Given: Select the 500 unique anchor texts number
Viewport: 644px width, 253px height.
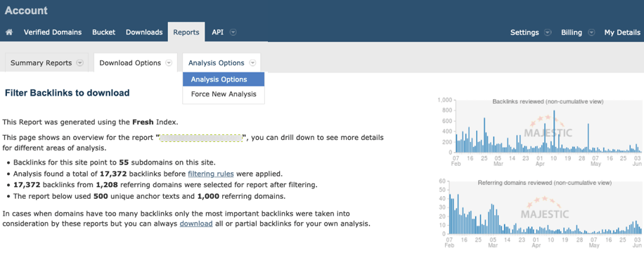Looking at the screenshot, I should click(101, 196).
